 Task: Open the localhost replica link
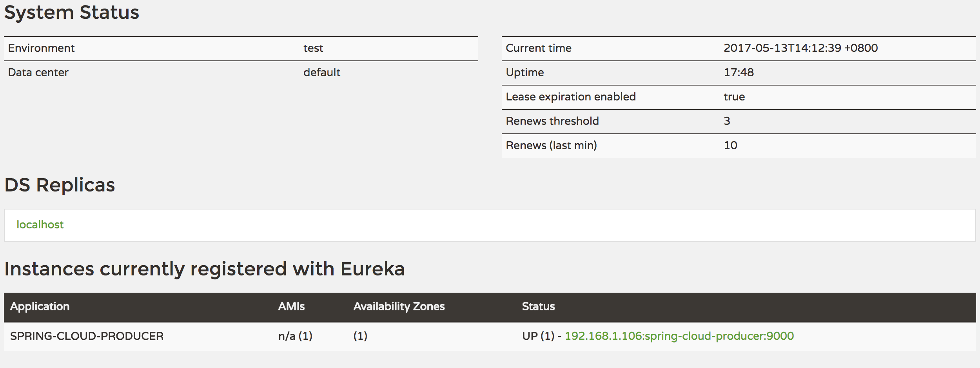click(x=40, y=225)
